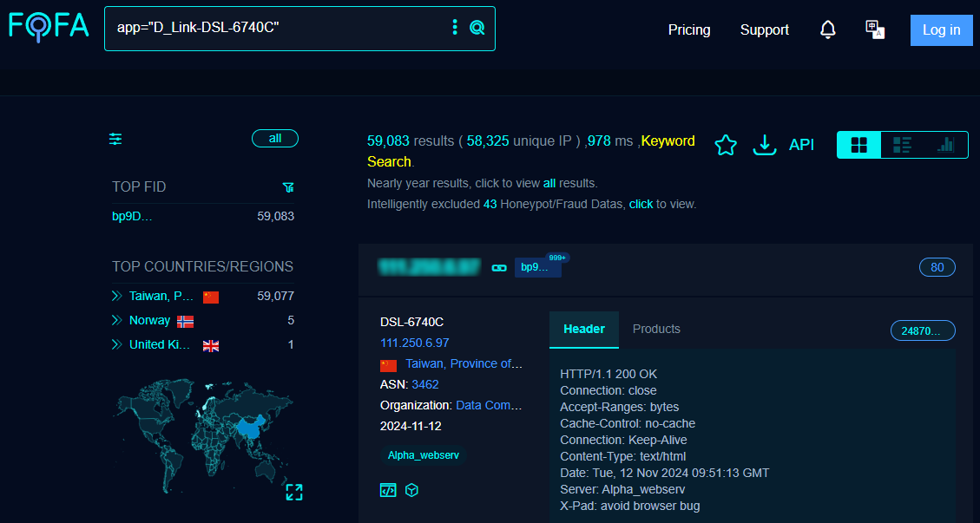Open the IP link 111.250.6.97

pos(414,343)
